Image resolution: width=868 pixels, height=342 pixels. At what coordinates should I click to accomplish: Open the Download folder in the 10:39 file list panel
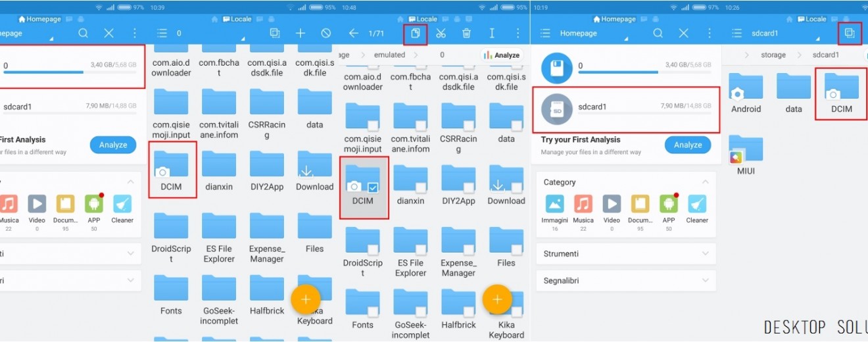(314, 172)
